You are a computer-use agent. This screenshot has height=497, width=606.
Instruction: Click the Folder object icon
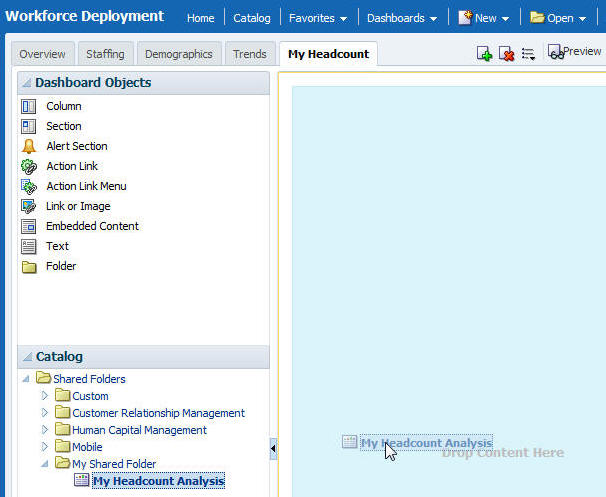pyautogui.click(x=29, y=267)
